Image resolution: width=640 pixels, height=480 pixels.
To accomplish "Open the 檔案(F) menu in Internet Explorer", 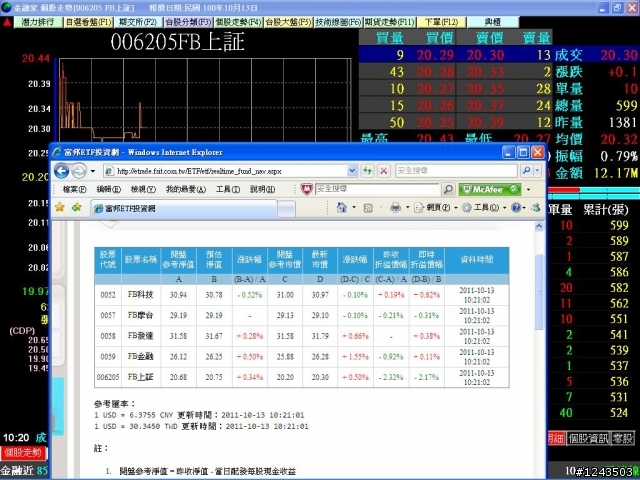I will click(x=75, y=189).
